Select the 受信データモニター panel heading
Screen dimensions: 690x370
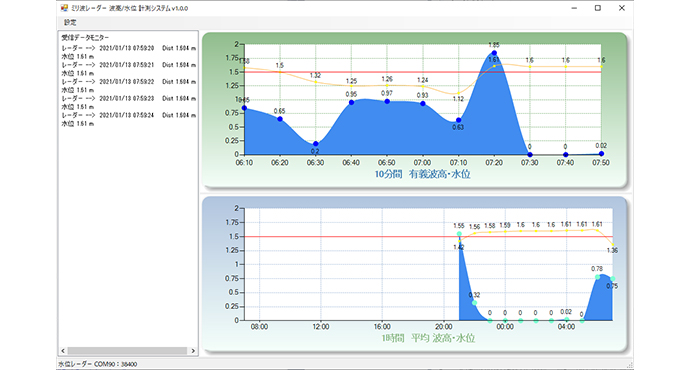[x=85, y=38]
